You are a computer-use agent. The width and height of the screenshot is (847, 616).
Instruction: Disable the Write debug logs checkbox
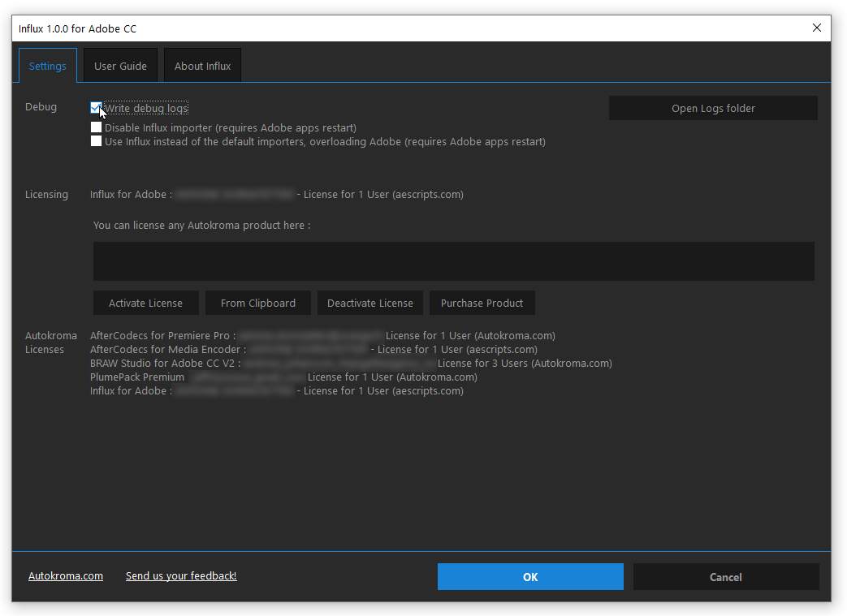pyautogui.click(x=96, y=107)
